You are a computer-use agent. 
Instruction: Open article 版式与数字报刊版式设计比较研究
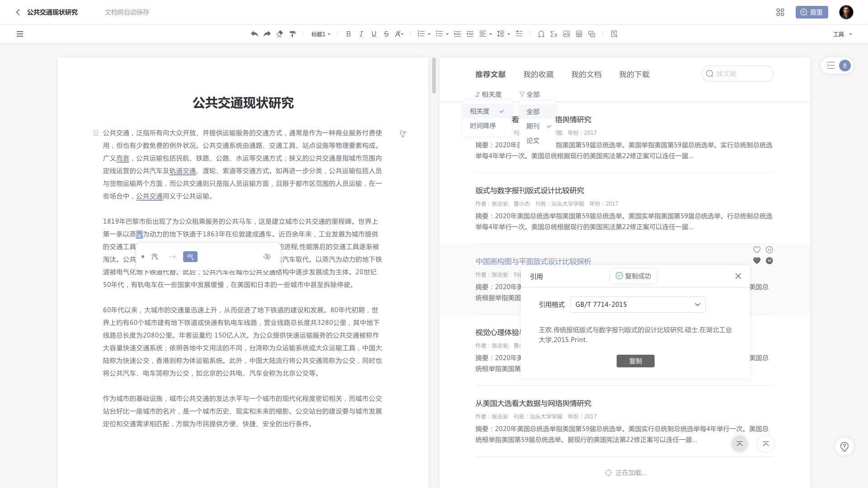tap(529, 191)
